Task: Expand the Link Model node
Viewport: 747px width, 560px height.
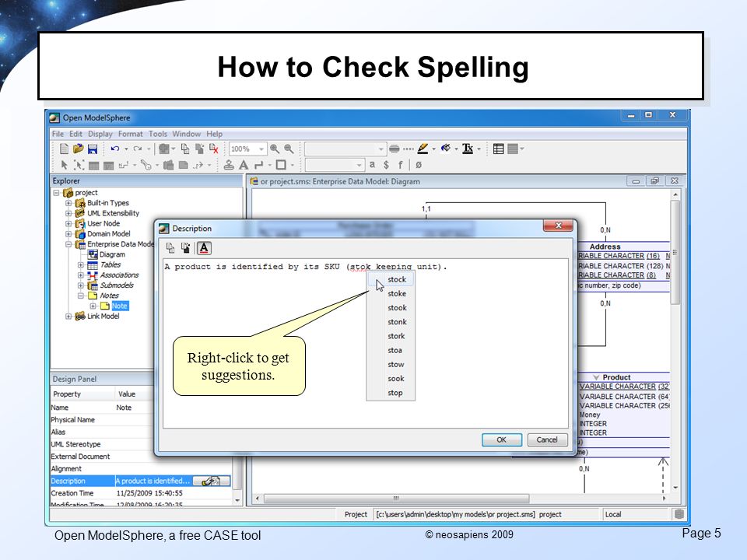Action: (68, 317)
